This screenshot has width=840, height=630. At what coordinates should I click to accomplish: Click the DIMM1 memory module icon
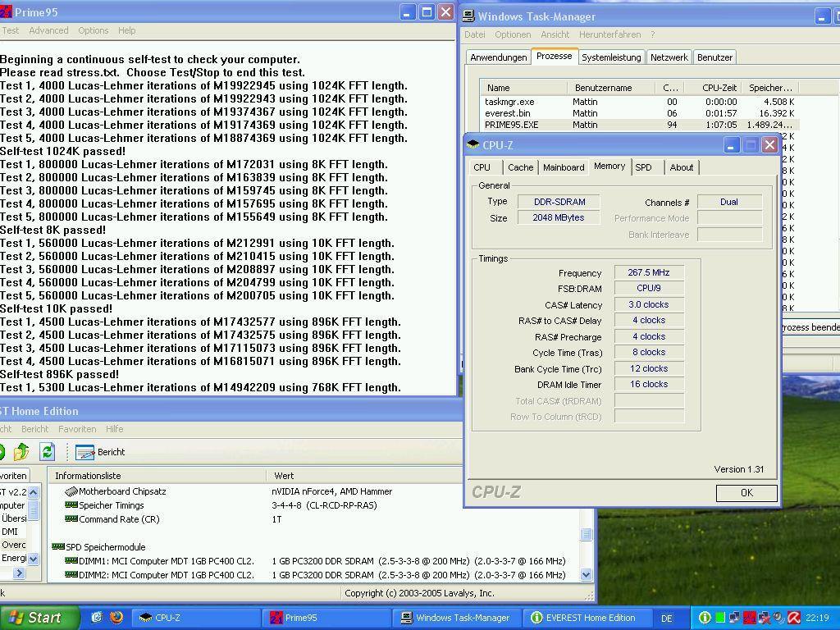click(71, 560)
